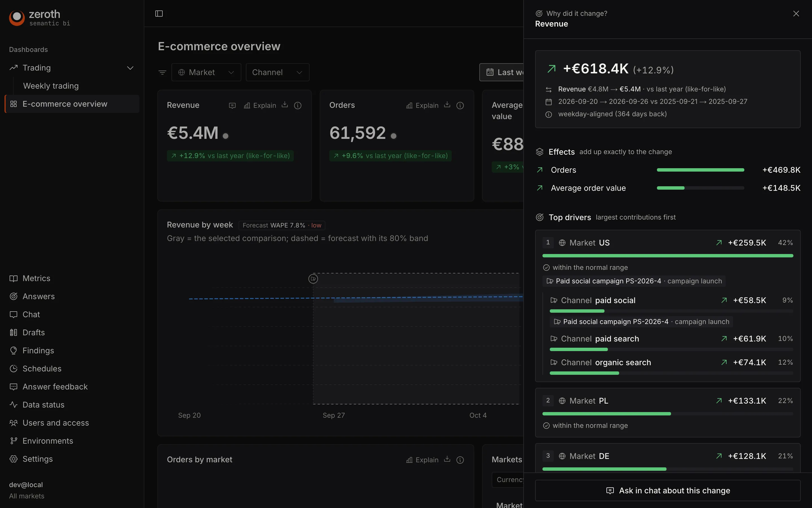Go to Metrics page

(36, 279)
